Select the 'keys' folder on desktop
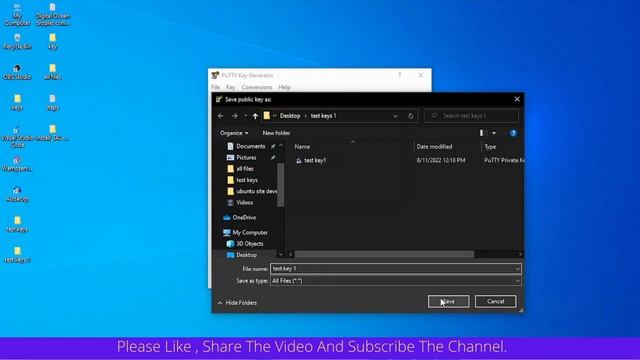Screen dimensions: 640x360 17,102
